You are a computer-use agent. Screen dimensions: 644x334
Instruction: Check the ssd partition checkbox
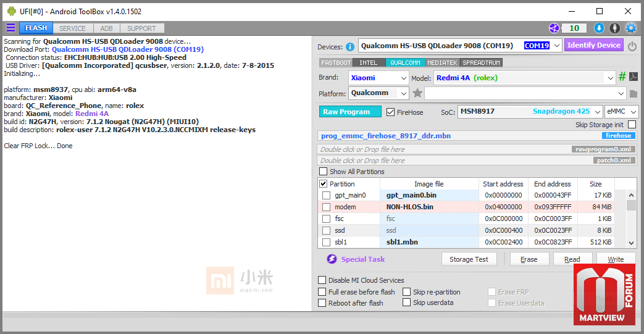326,230
